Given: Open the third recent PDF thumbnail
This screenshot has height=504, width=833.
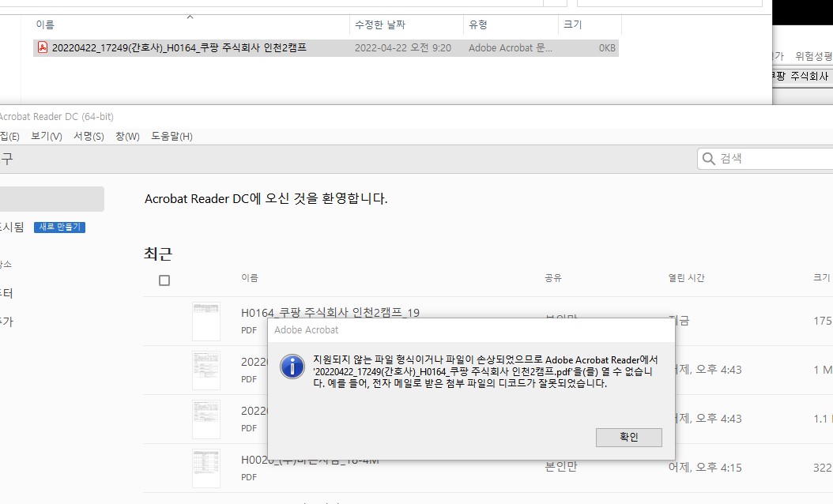Looking at the screenshot, I should [206, 419].
